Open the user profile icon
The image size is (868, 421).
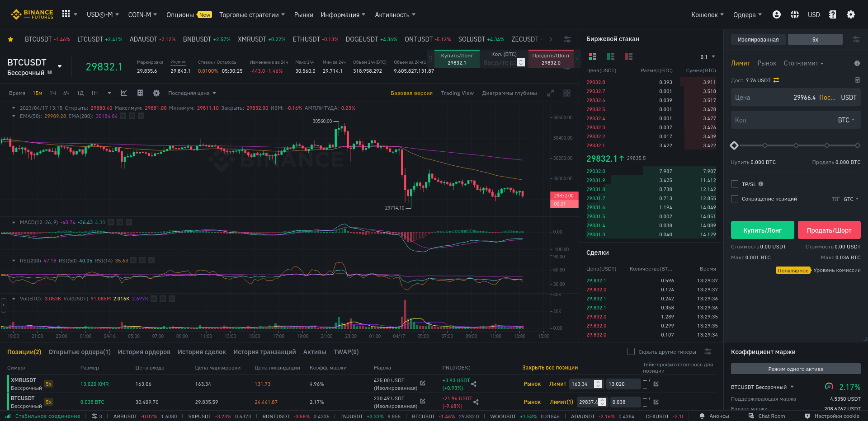tap(777, 14)
